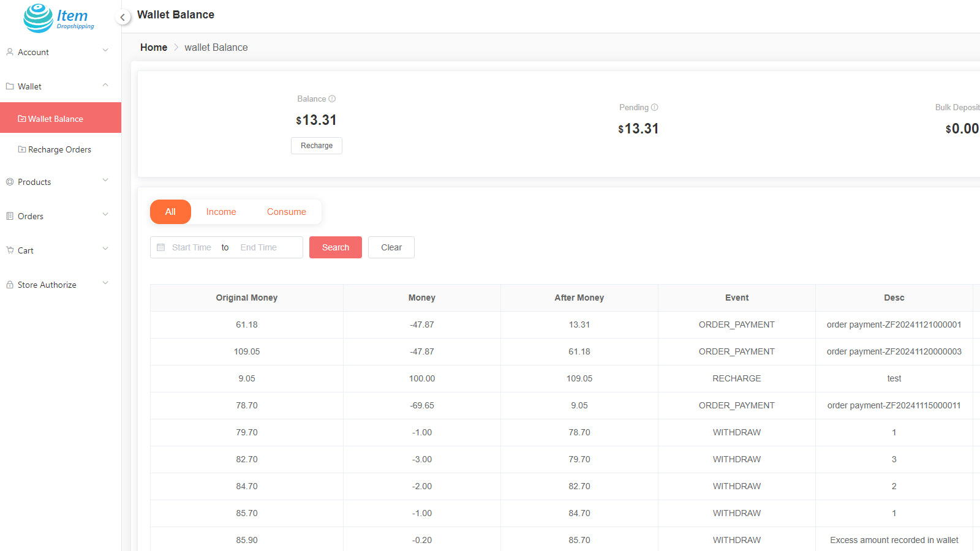Click the Cart icon in sidebar
The width and height of the screenshot is (980, 551).
coord(10,250)
